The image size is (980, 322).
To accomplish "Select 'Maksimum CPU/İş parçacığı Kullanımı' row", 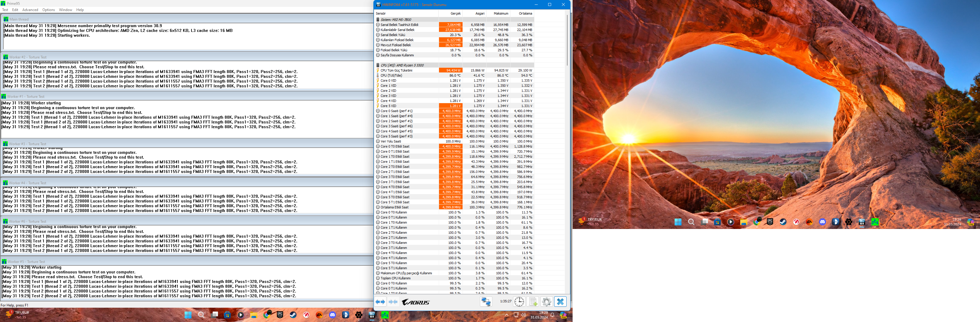I will pyautogui.click(x=454, y=273).
